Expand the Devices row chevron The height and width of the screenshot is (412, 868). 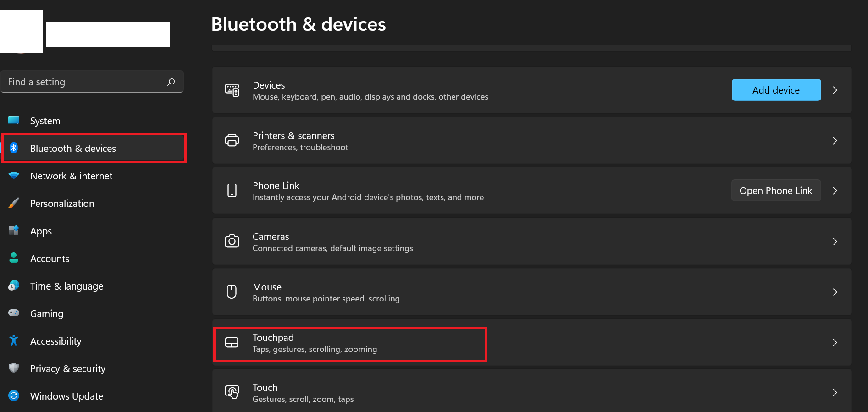pyautogui.click(x=835, y=90)
